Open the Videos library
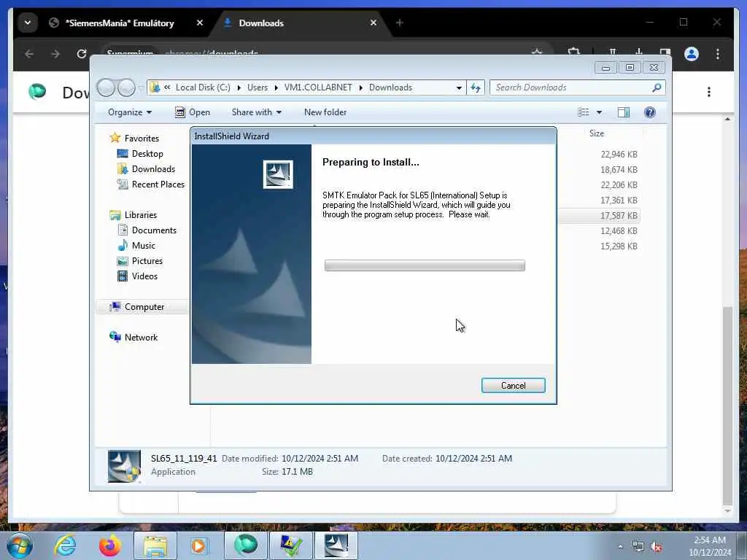 [x=144, y=276]
